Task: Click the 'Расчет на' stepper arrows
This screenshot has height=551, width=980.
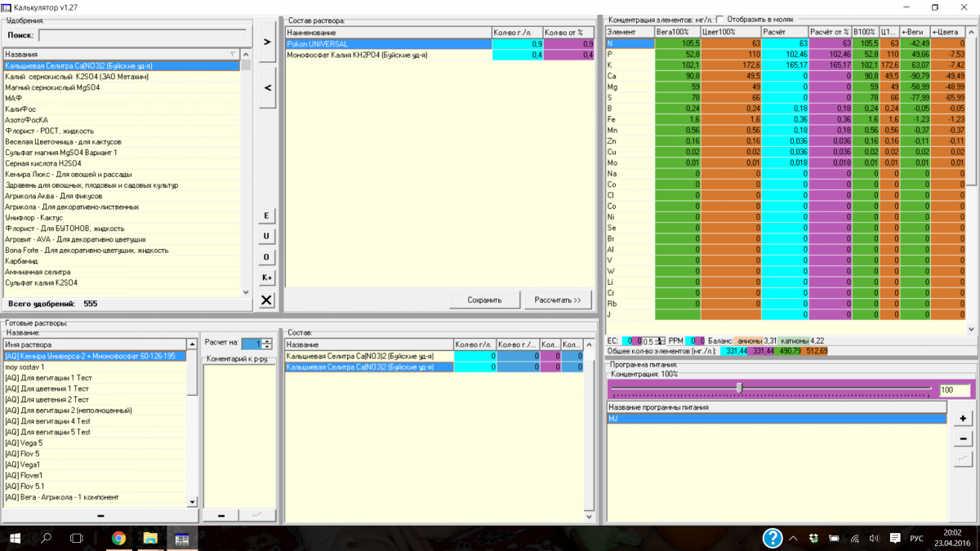Action: click(x=267, y=344)
